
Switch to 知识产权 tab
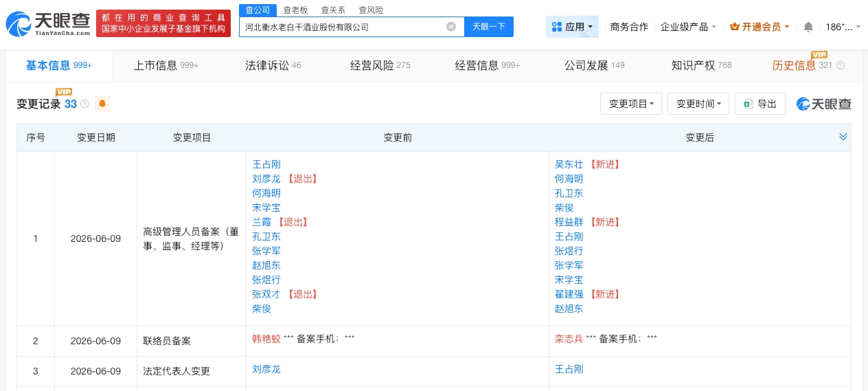tap(701, 65)
